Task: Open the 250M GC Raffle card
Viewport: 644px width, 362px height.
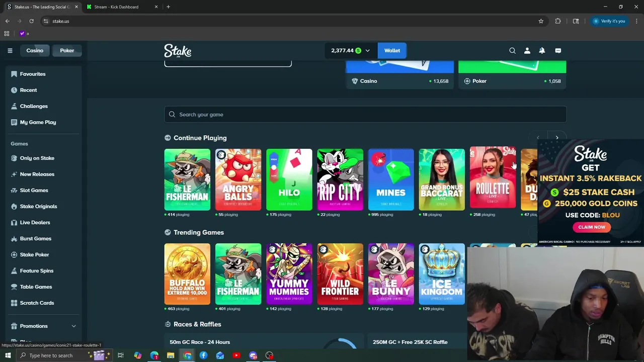Action: point(417,342)
